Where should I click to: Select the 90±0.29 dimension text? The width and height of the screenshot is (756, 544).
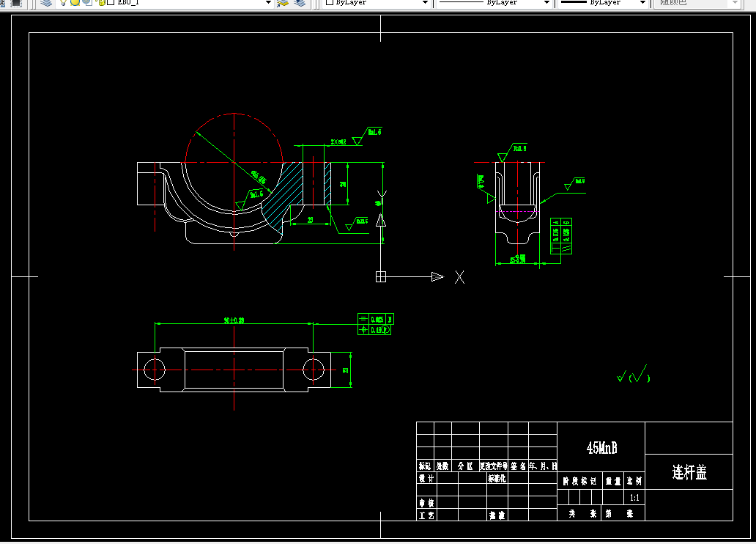click(234, 320)
